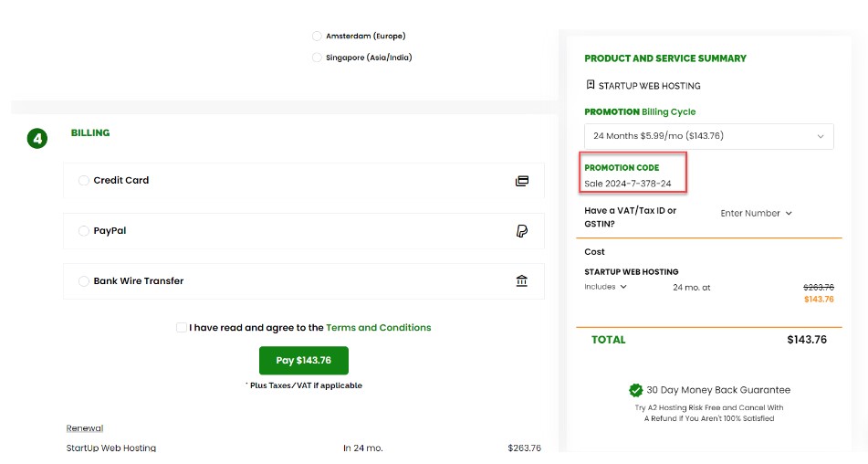
Task: Choose Bank Wire Transfer payment method
Action: 84,281
